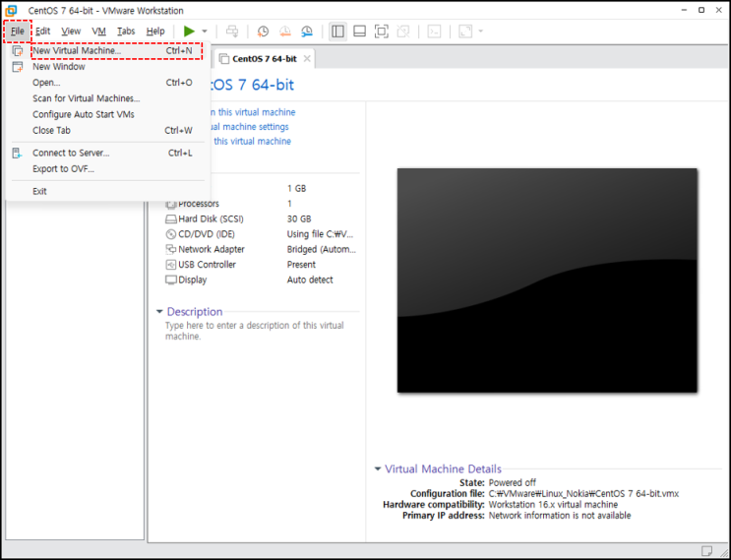The height and width of the screenshot is (560, 731).
Task: Open the File menu
Action: pos(18,31)
